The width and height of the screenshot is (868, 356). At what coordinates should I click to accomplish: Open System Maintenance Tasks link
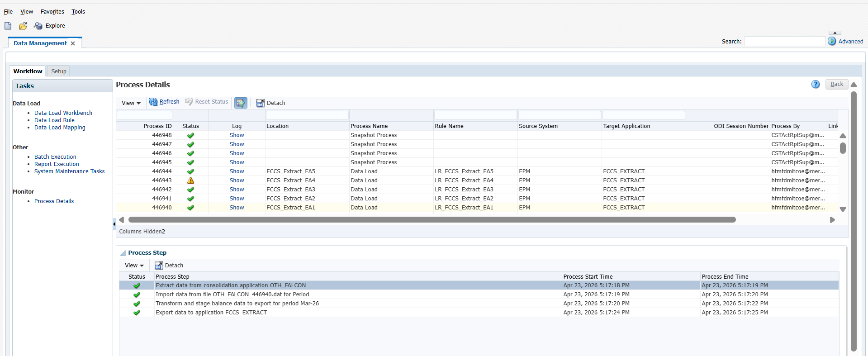pyautogui.click(x=70, y=171)
